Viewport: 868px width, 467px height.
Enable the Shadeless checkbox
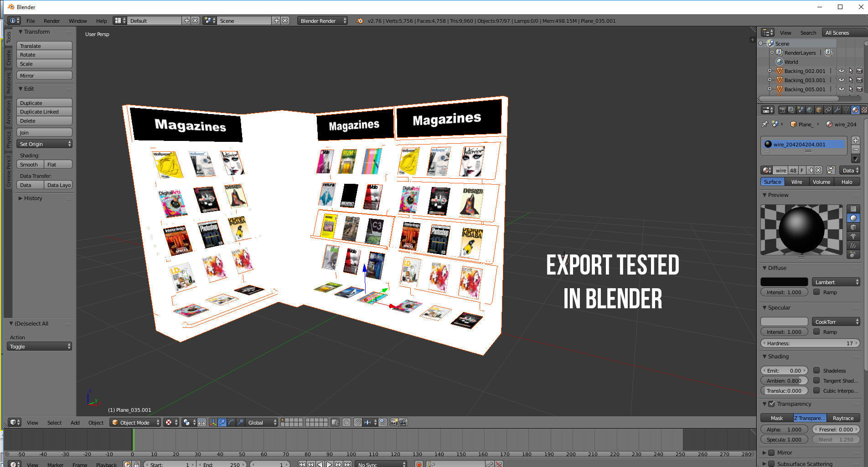[x=816, y=370]
